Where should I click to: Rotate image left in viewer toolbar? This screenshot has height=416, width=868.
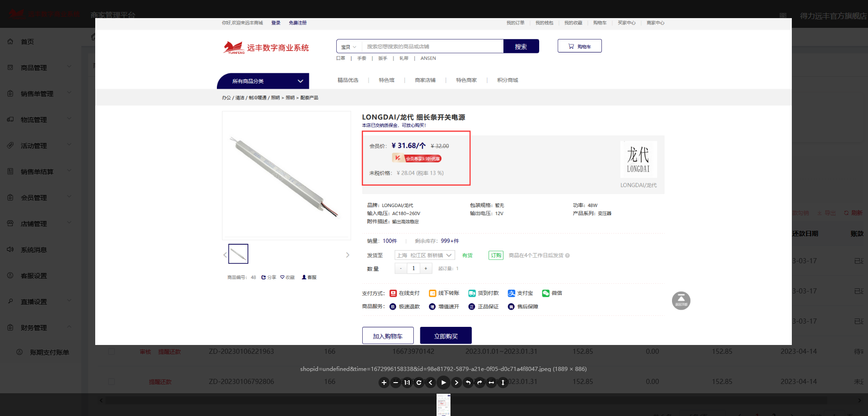point(468,383)
